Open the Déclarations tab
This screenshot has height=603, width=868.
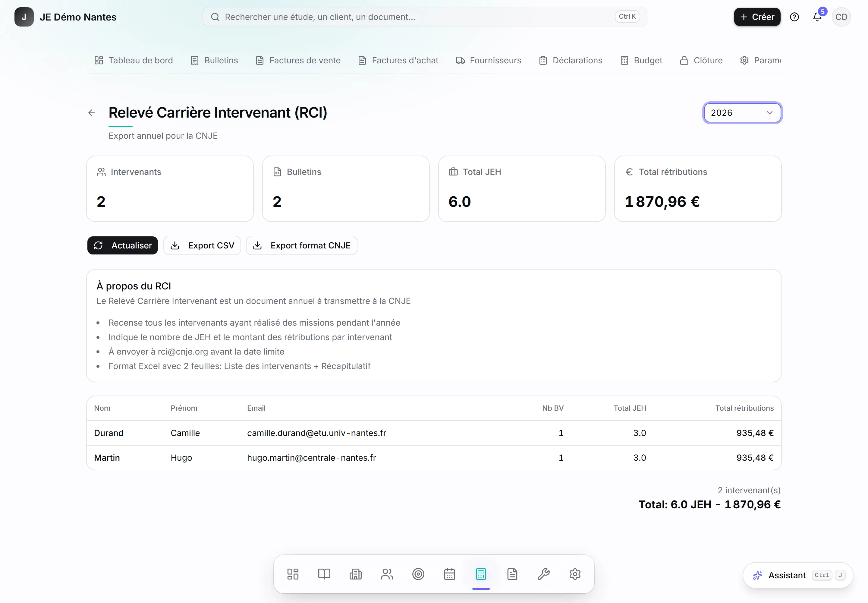[x=571, y=61]
